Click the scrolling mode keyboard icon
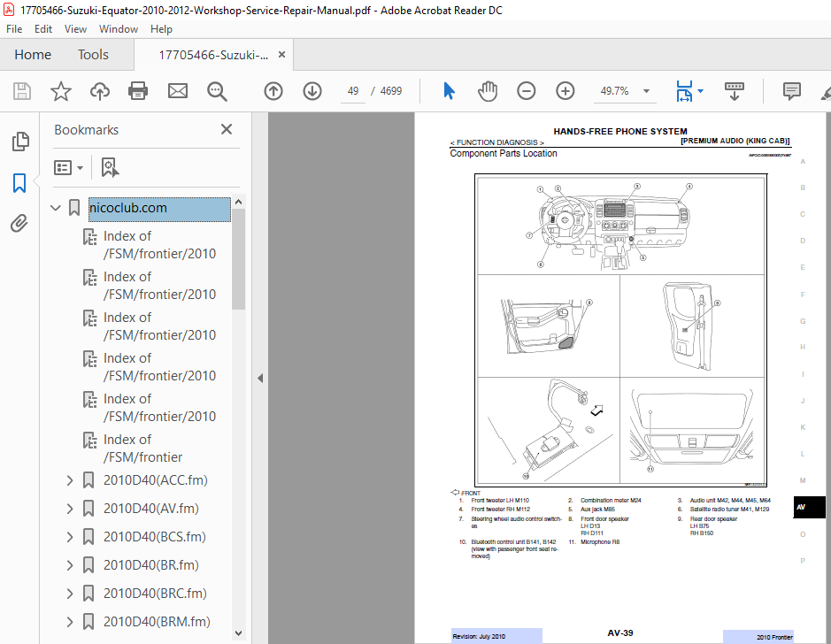Image resolution: width=831 pixels, height=644 pixels. [x=734, y=91]
